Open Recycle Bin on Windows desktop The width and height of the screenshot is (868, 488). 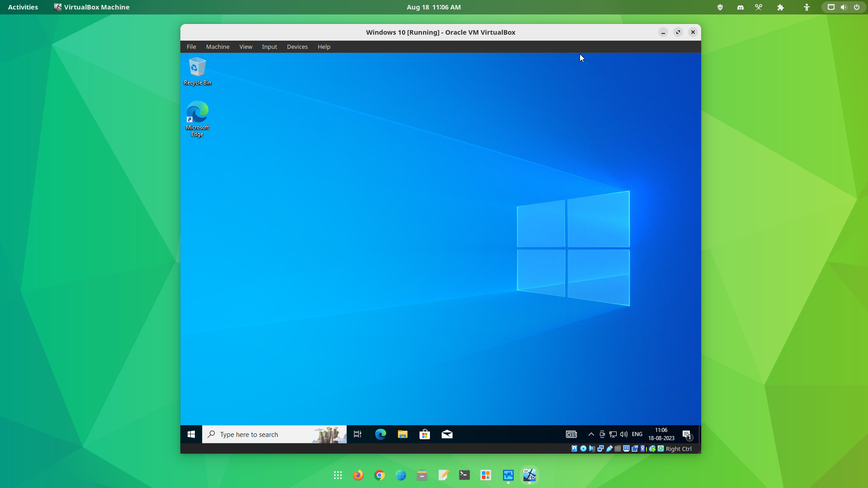pyautogui.click(x=197, y=67)
